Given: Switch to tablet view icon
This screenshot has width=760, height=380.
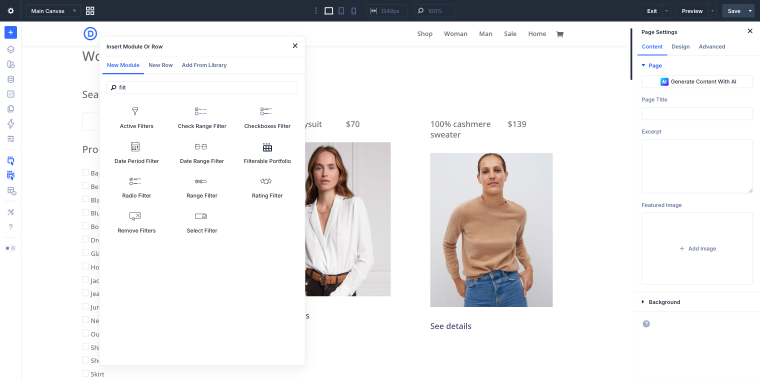Looking at the screenshot, I should (x=341, y=11).
